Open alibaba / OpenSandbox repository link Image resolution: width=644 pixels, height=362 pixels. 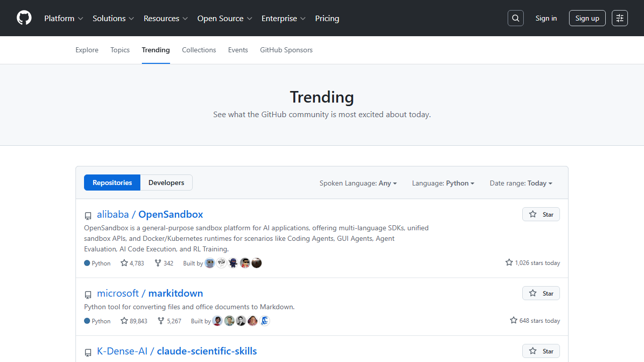[x=150, y=214]
